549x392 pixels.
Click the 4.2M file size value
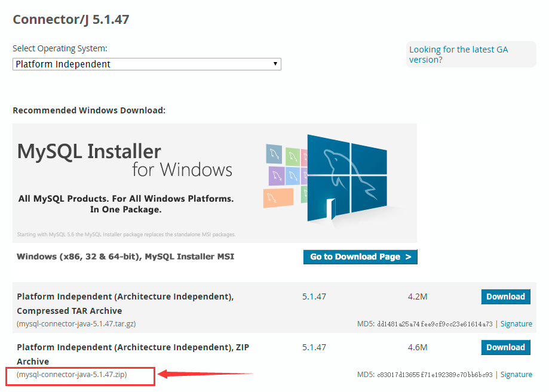coord(418,297)
